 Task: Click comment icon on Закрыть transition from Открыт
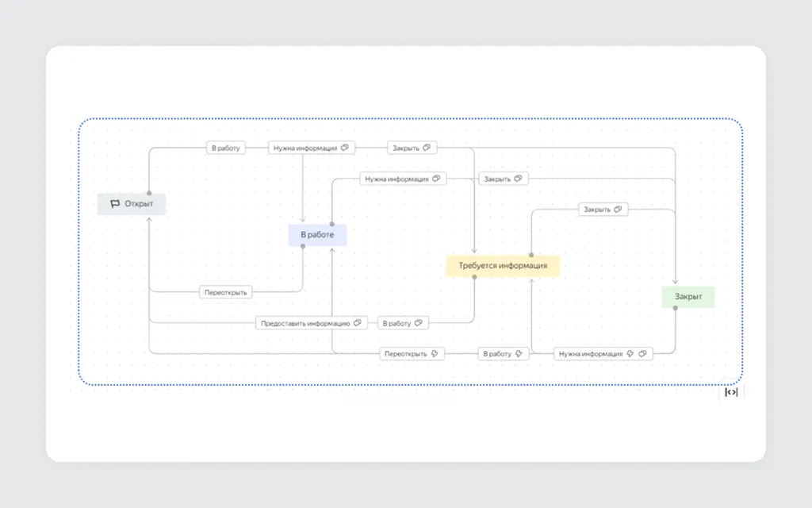427,148
